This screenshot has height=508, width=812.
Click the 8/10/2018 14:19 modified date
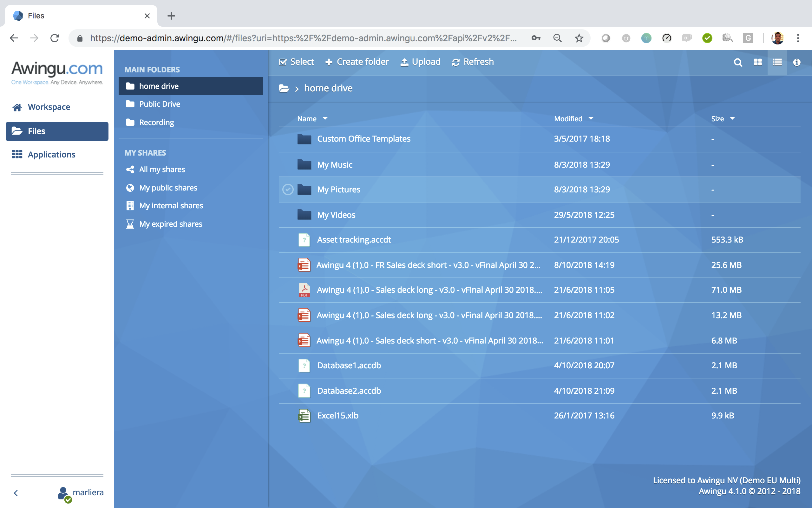click(584, 265)
